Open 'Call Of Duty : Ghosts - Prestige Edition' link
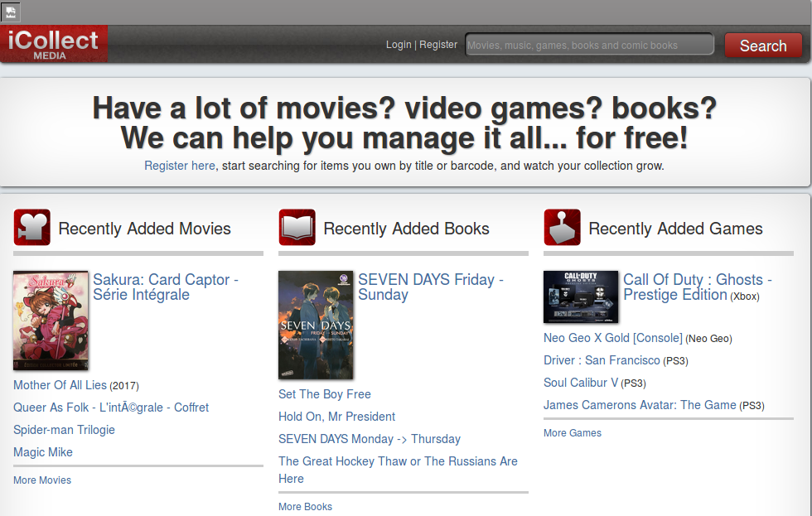812x516 pixels. 698,287
